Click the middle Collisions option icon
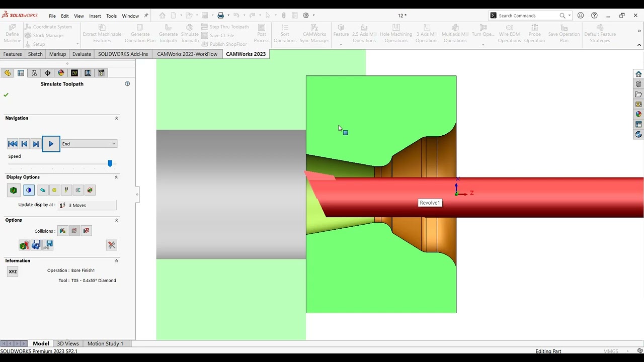The height and width of the screenshot is (362, 644). tap(74, 231)
